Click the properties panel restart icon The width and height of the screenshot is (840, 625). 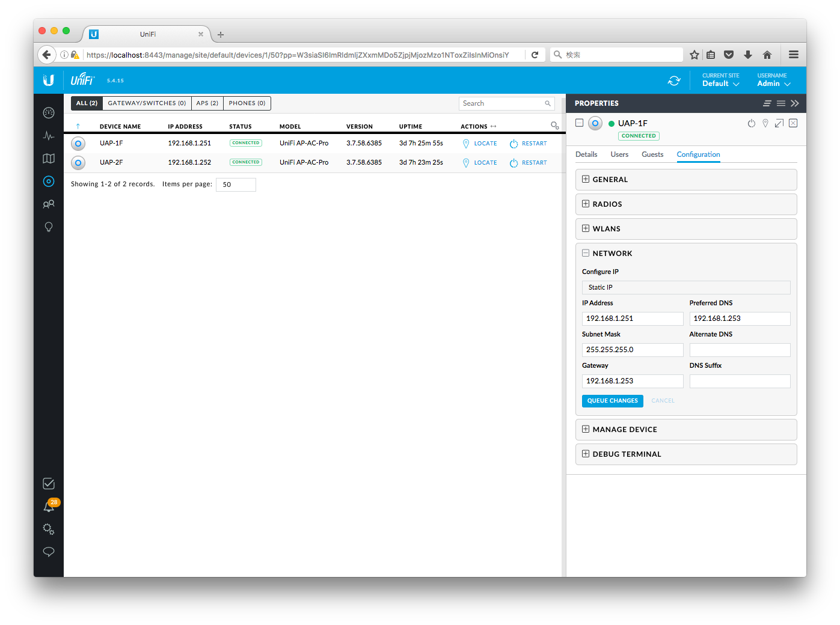pyautogui.click(x=751, y=123)
